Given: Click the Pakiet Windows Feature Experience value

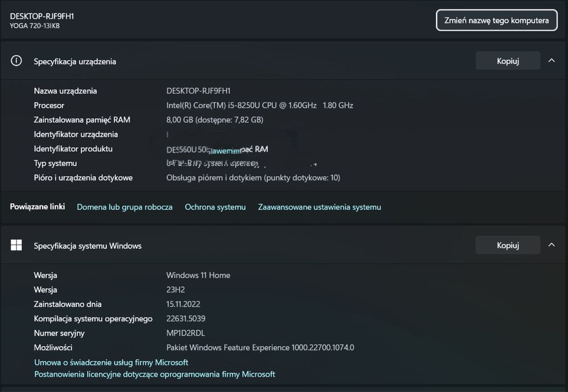Looking at the screenshot, I should [x=260, y=348].
